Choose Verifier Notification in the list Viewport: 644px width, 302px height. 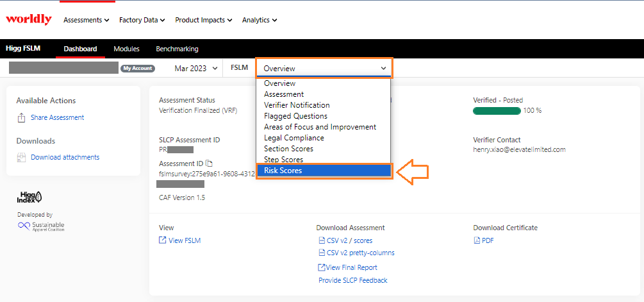pos(324,105)
